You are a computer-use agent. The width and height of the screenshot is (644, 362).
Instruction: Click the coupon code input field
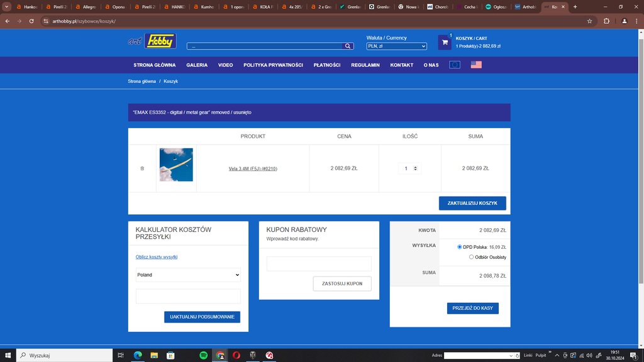click(x=319, y=264)
